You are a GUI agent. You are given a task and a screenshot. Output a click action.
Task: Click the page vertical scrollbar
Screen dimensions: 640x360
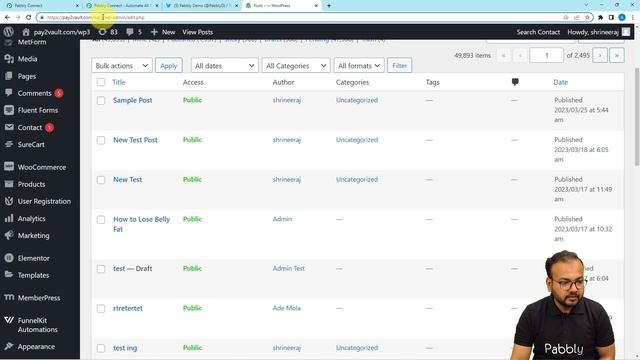tap(637, 117)
